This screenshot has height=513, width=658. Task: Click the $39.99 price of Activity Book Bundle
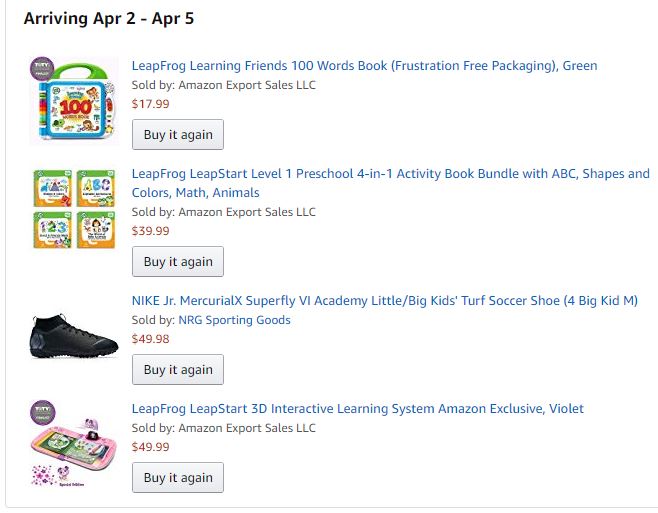coord(150,231)
